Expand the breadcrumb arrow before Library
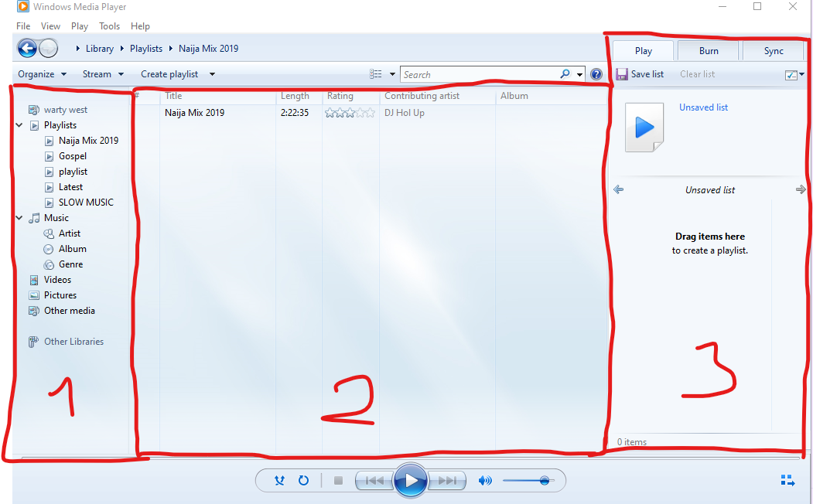 tap(78, 49)
